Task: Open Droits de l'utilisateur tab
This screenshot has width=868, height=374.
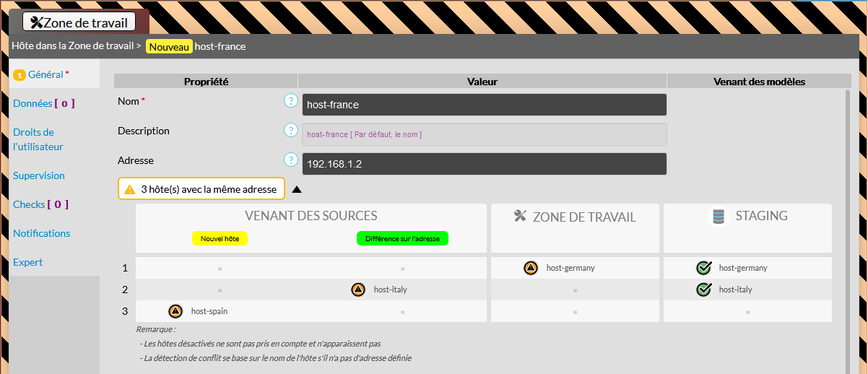Action: (x=38, y=139)
